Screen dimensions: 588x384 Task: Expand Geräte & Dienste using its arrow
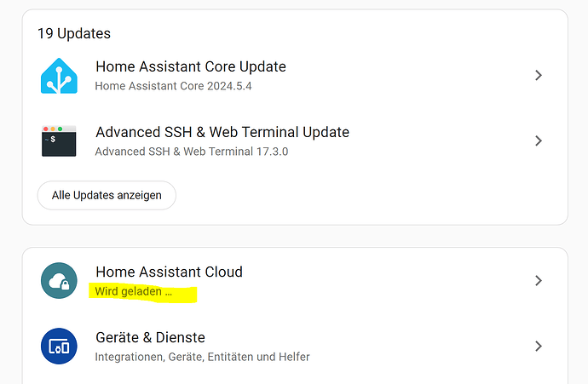click(538, 346)
